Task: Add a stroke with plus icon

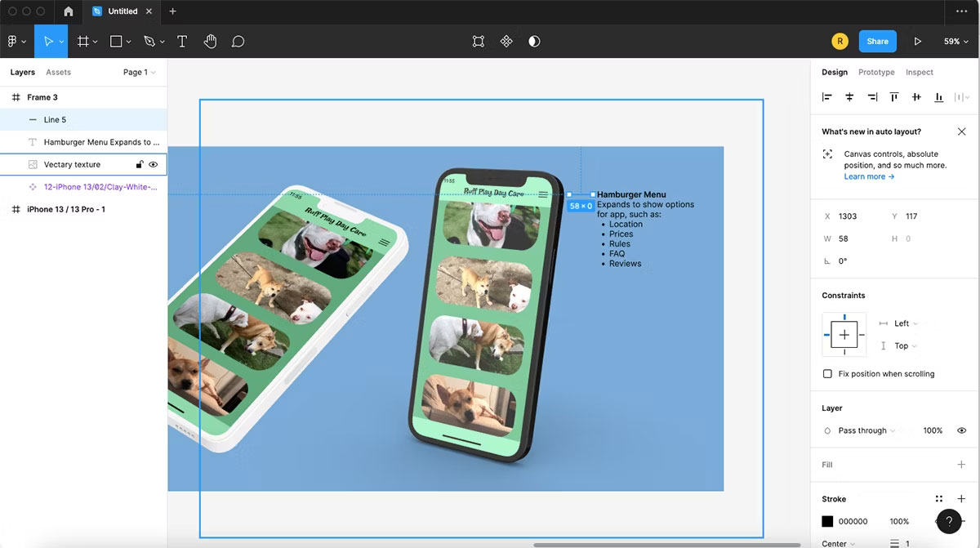Action: 961,499
